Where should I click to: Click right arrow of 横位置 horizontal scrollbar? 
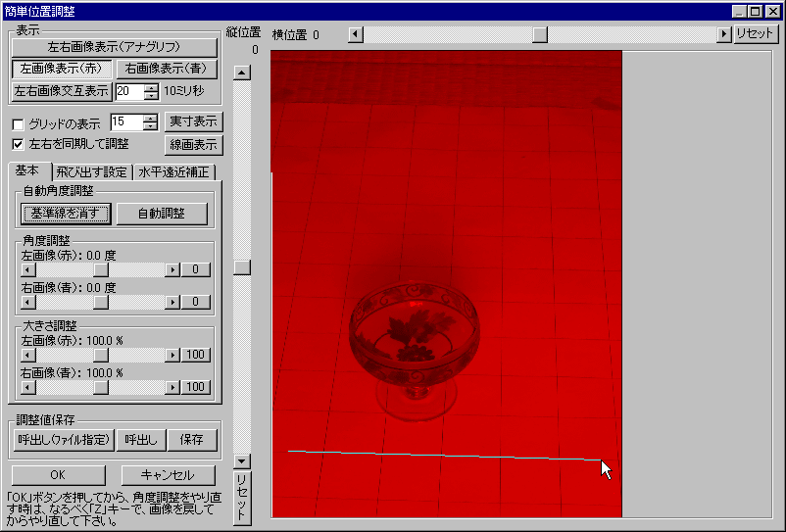point(724,34)
